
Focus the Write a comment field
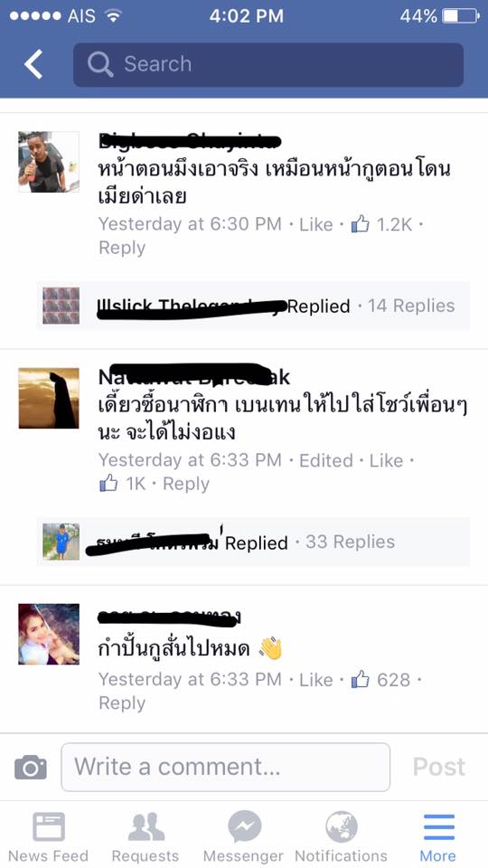226,768
